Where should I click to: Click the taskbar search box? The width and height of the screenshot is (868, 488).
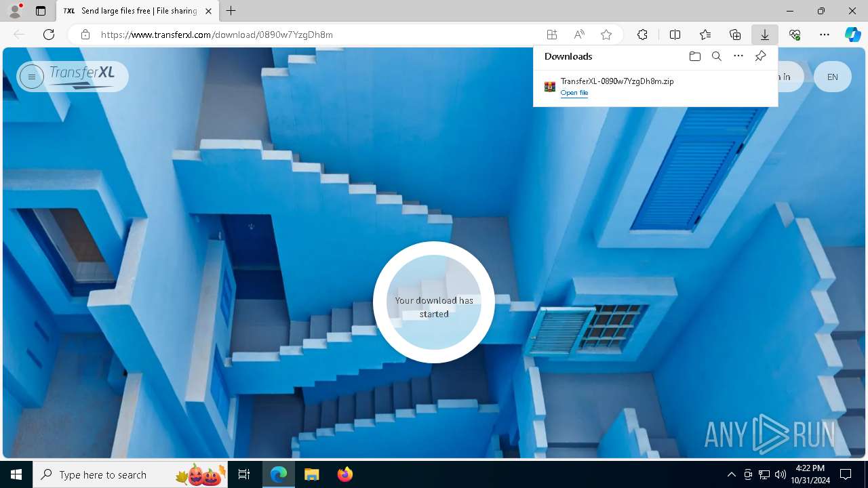point(130,474)
